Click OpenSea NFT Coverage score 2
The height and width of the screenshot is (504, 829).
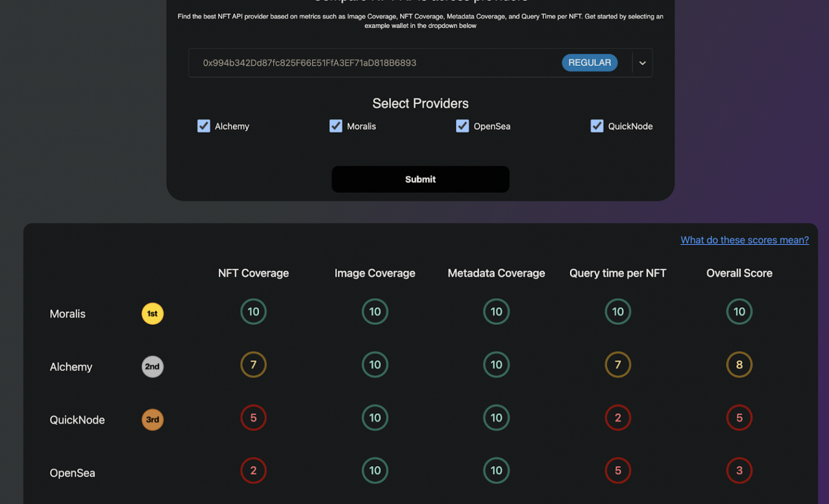253,471
